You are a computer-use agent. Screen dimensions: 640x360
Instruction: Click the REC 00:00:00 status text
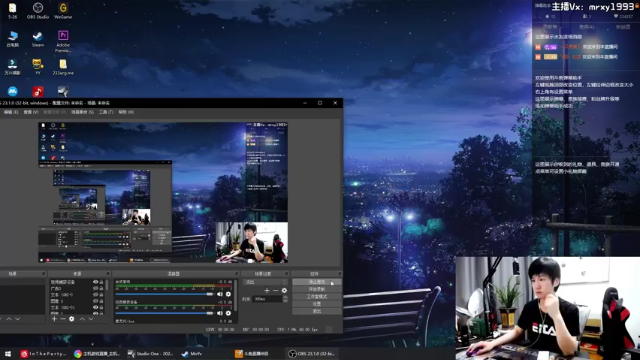click(x=256, y=329)
